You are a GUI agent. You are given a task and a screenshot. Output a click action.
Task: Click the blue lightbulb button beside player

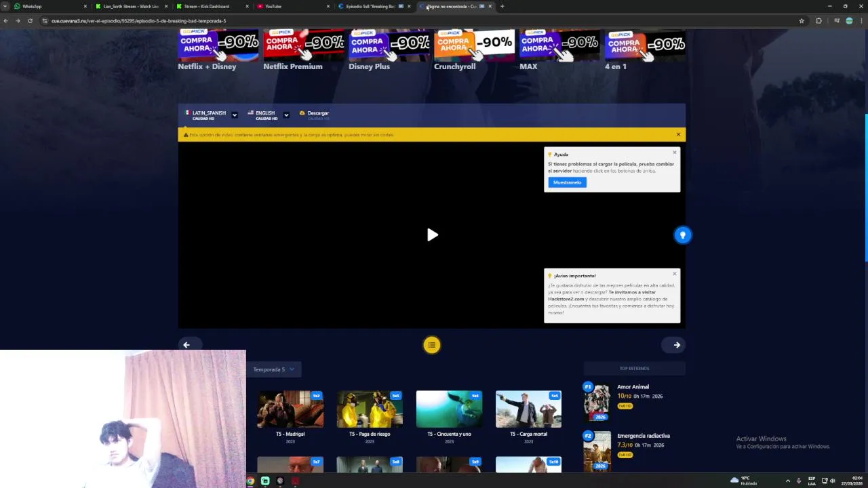pos(682,235)
